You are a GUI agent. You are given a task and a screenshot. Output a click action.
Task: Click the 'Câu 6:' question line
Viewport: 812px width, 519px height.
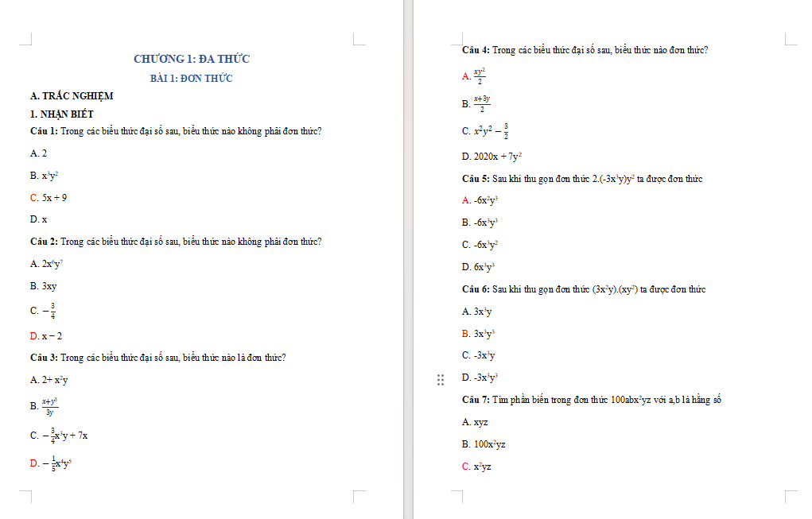(584, 290)
